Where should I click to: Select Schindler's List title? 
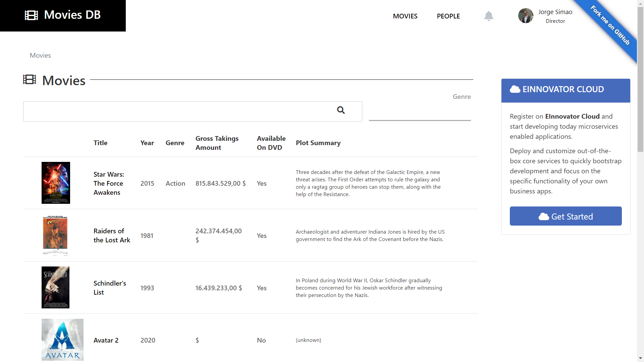coord(110,288)
